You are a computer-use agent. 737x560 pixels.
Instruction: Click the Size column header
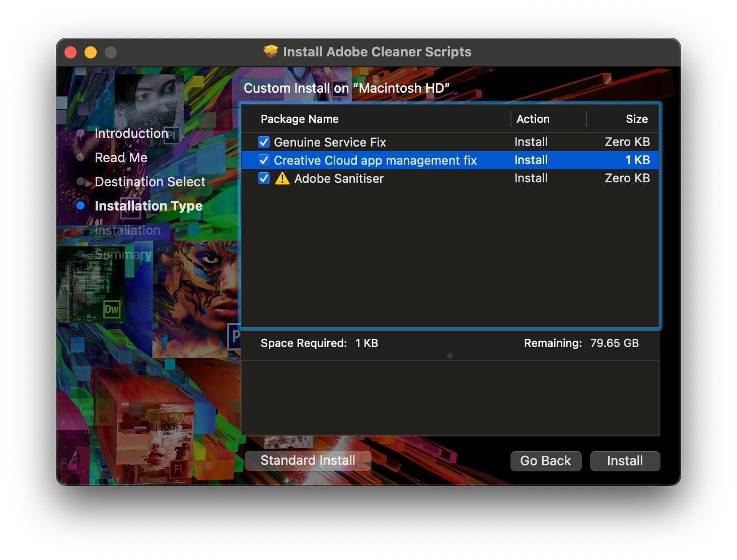[x=637, y=119]
